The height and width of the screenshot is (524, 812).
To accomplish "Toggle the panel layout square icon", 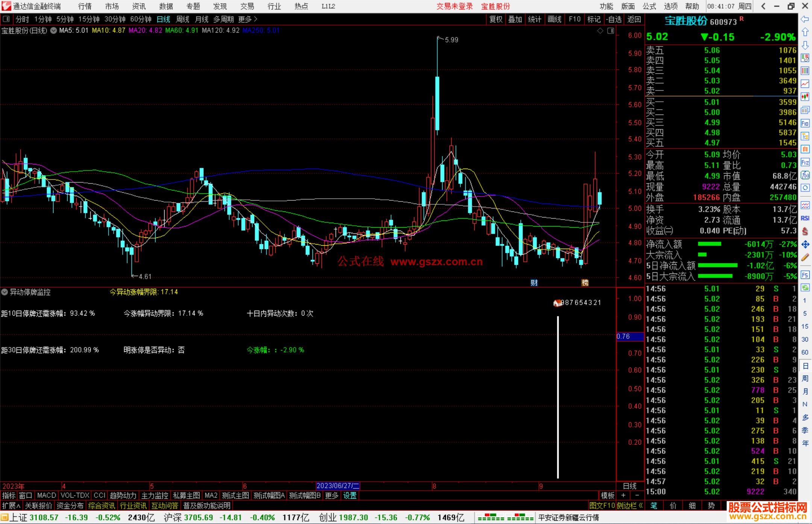I will pos(6,19).
